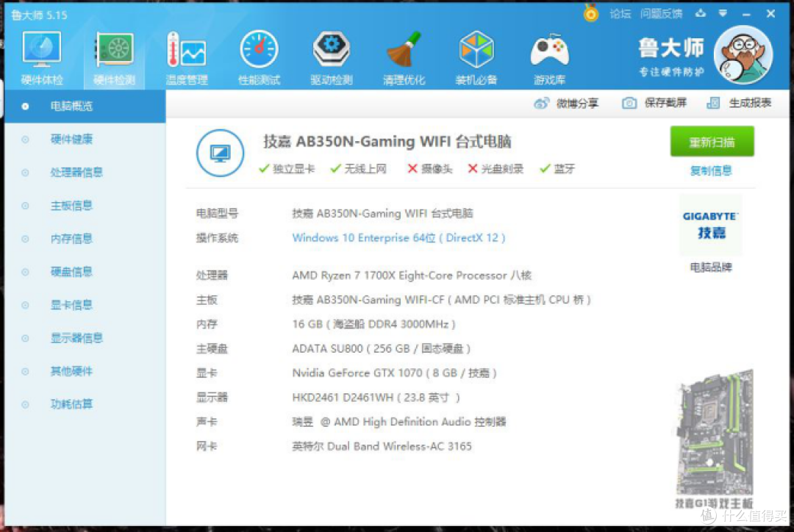794x532 pixels.
Task: Click the Weibo icon beside 微博分享
Action: [x=541, y=104]
